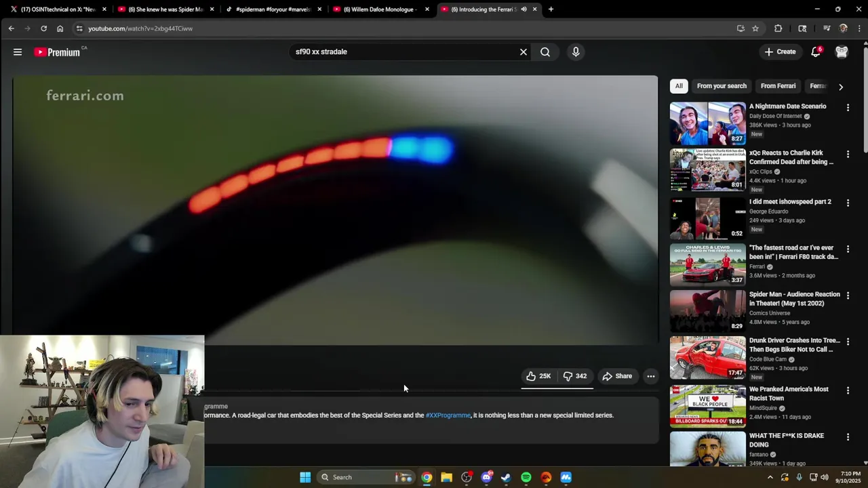This screenshot has height=488, width=868.
Task: Select the All filter chip
Action: tap(679, 86)
